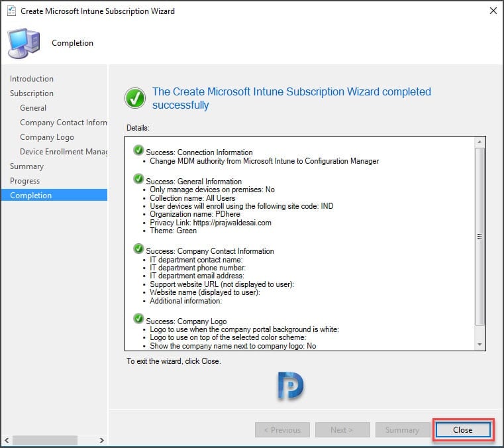The width and height of the screenshot is (504, 448).
Task: Click the 'Theme: Green' detail line
Action: (174, 231)
